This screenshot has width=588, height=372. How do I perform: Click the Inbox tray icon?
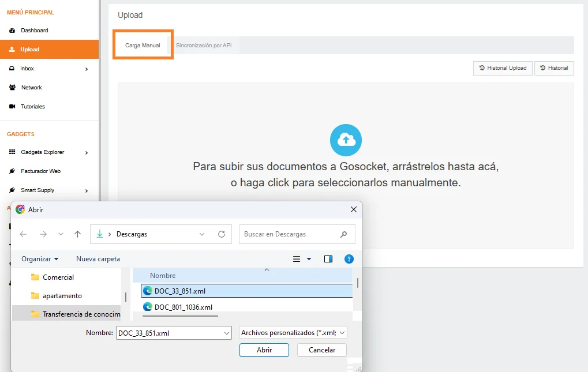coord(12,69)
